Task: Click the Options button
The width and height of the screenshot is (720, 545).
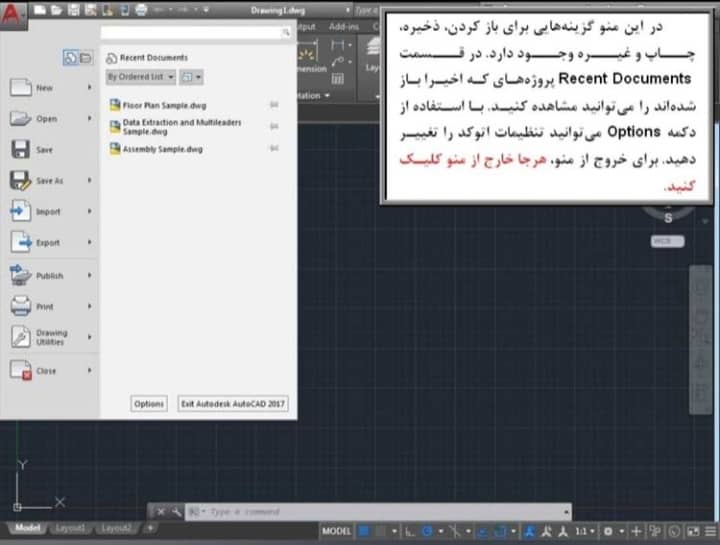Action: (x=149, y=404)
